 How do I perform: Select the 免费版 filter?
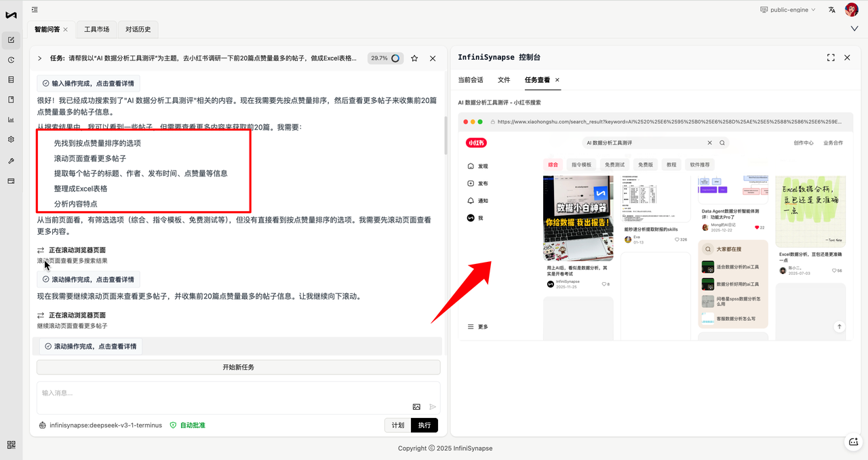646,165
